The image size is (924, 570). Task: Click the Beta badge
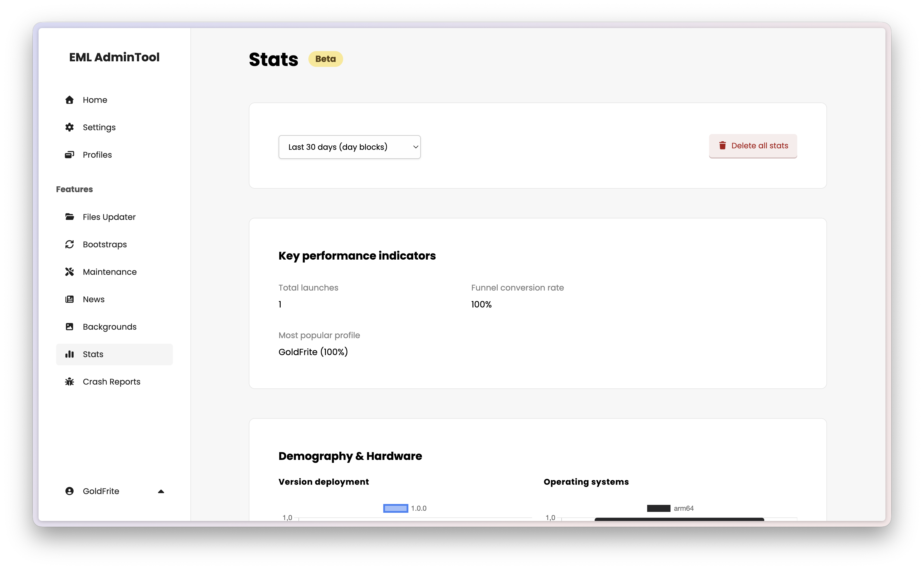pyautogui.click(x=325, y=59)
